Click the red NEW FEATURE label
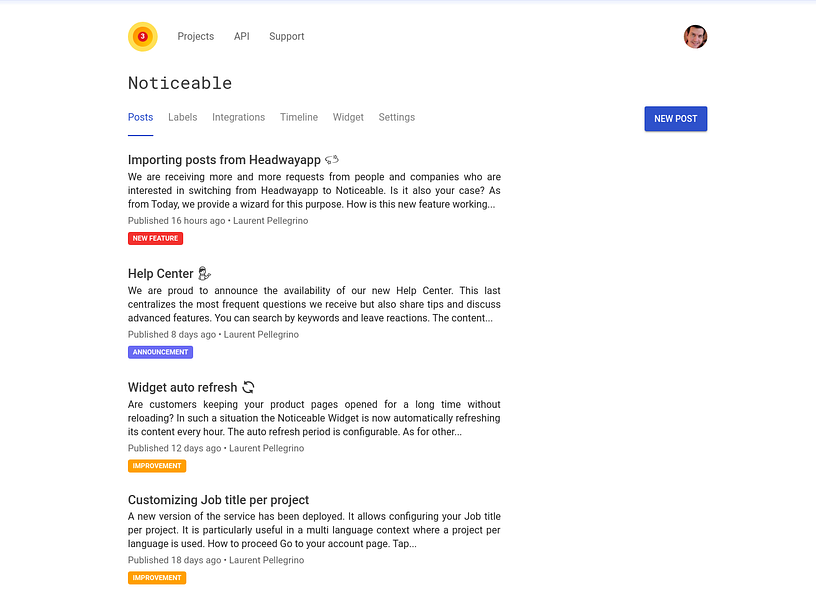 click(155, 238)
